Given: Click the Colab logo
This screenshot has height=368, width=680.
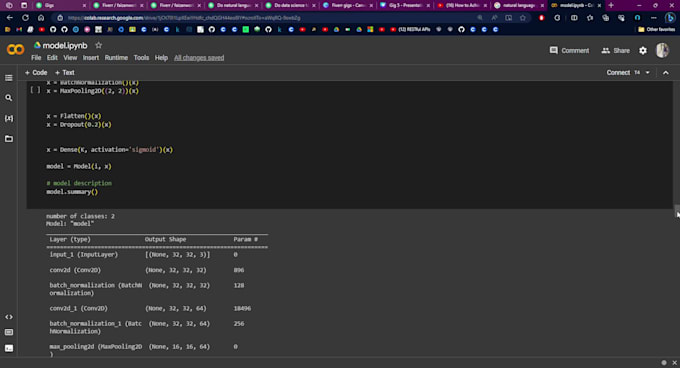Looking at the screenshot, I should pyautogui.click(x=16, y=50).
